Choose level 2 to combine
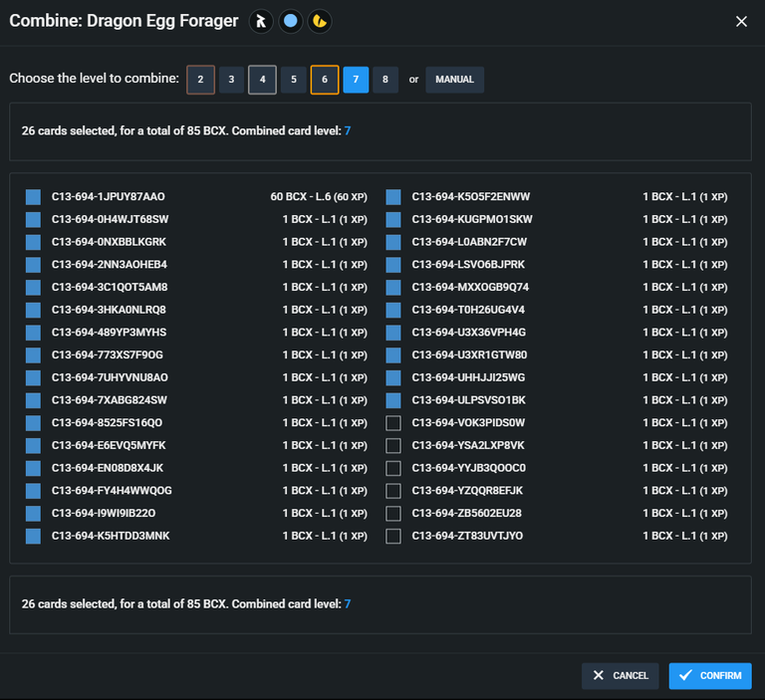The width and height of the screenshot is (765, 700). pos(200,80)
